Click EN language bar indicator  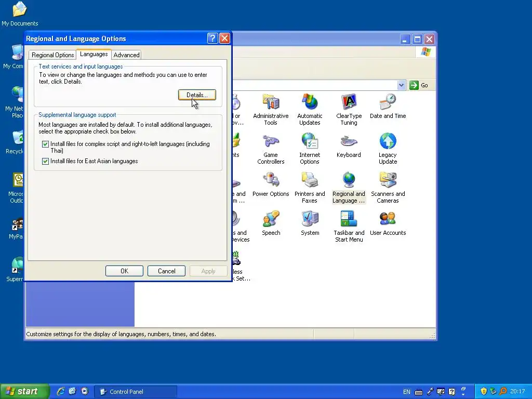tap(406, 392)
